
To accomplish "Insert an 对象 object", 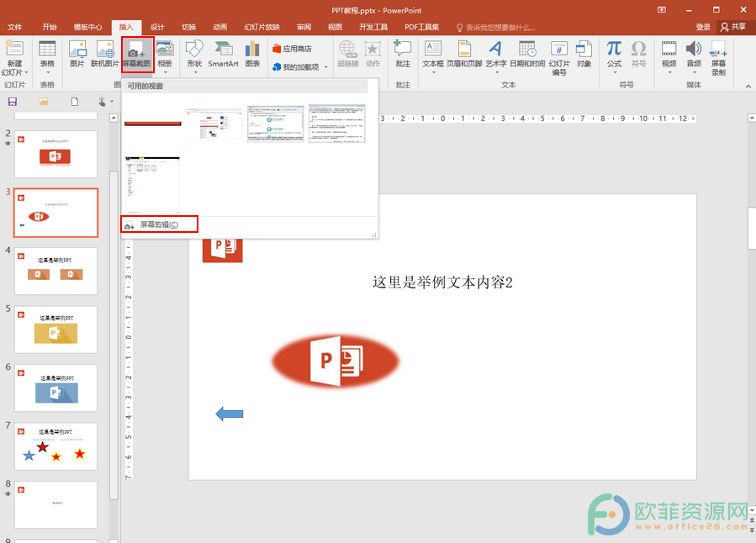I will click(x=584, y=54).
